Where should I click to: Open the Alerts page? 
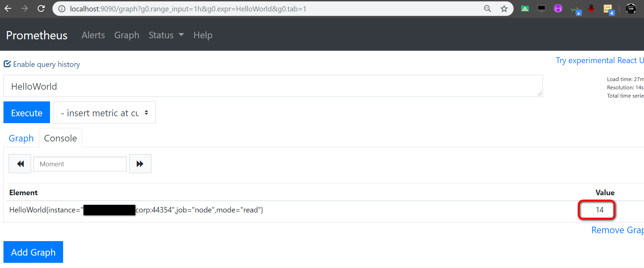click(93, 35)
